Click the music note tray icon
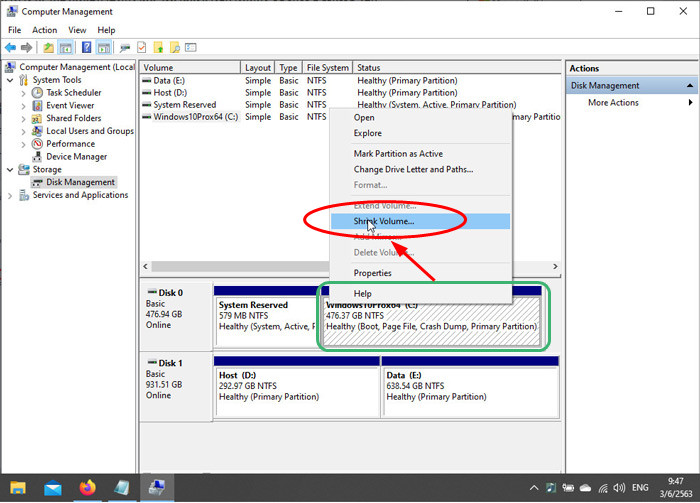Screen dimensions: 700x503 pyautogui.click(x=551, y=488)
